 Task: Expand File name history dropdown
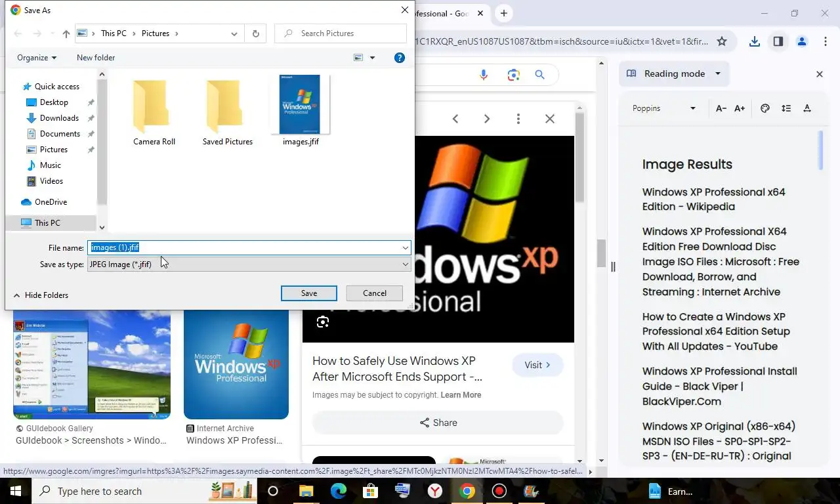click(406, 247)
